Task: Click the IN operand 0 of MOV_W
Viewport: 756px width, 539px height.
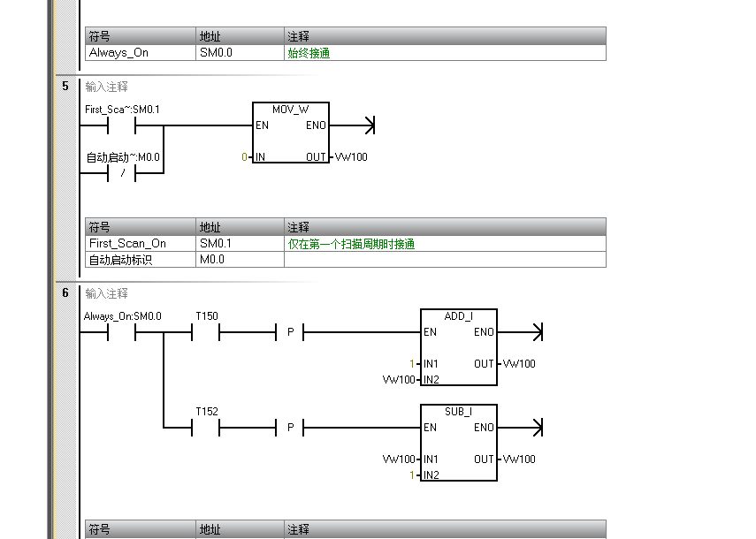Action: [x=244, y=157]
